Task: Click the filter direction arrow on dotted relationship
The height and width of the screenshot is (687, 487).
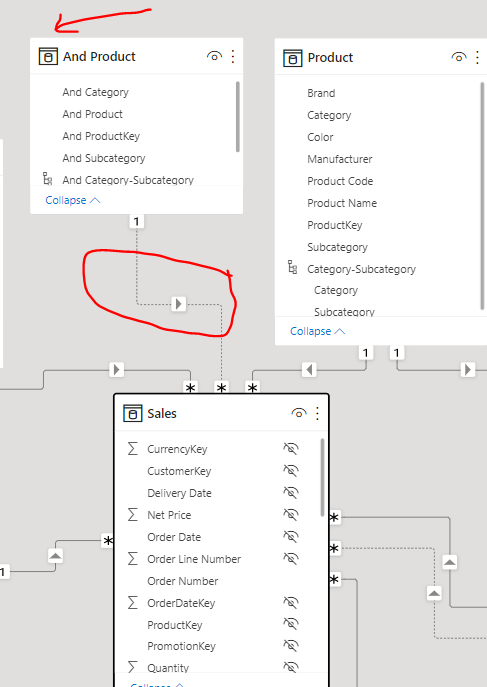Action: pyautogui.click(x=178, y=304)
